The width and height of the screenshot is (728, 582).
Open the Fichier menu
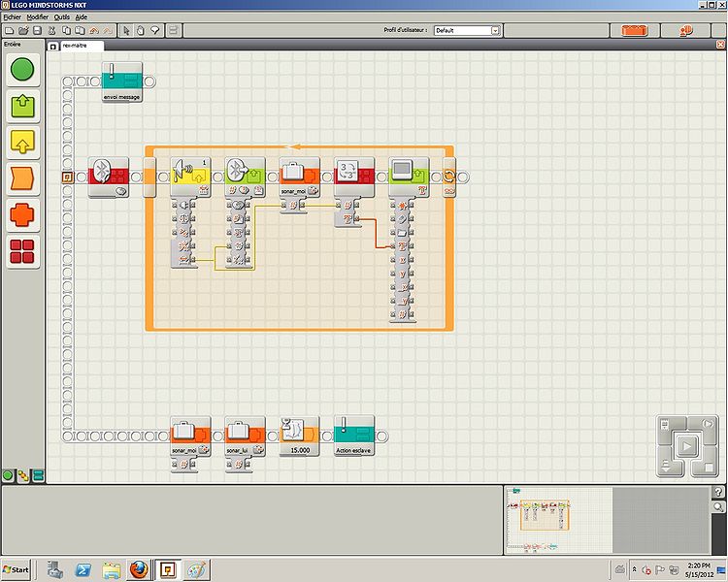(x=12, y=17)
